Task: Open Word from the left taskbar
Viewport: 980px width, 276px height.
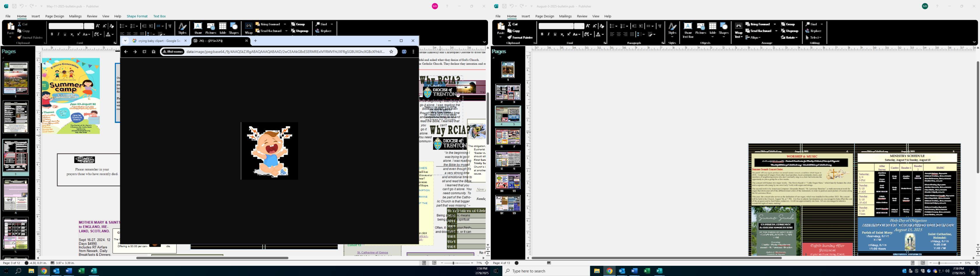Action: (x=69, y=271)
